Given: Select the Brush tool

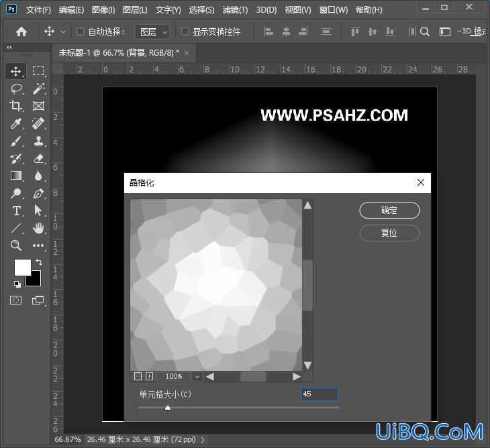Looking at the screenshot, I should coord(15,141).
